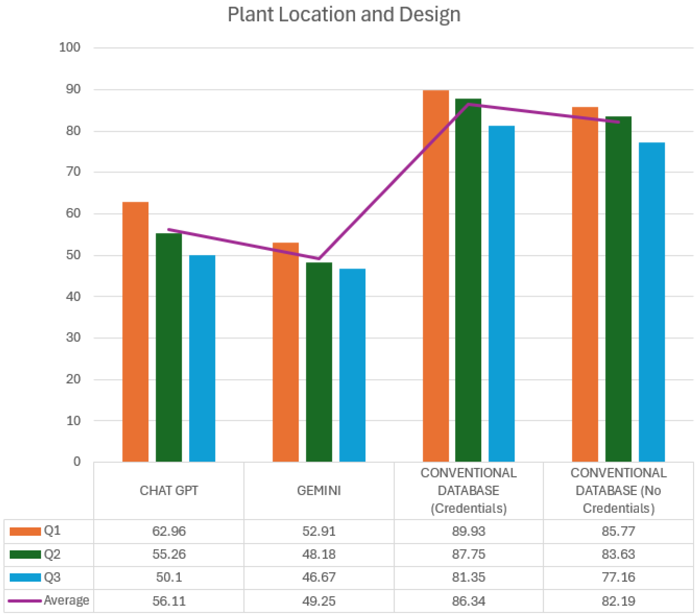Click the data cell showing 81.35
Screen dimensions: 698x616
pyautogui.click(x=469, y=577)
